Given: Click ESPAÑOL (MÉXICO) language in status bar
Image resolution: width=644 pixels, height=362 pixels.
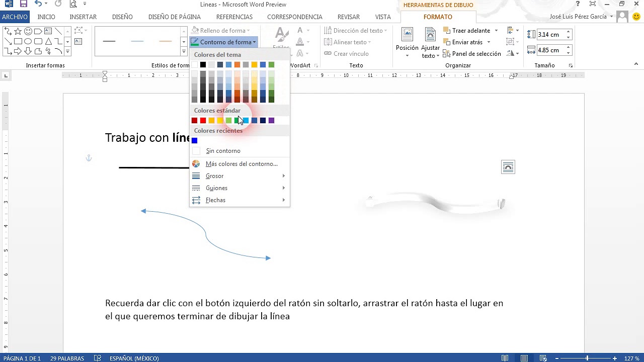Looking at the screenshot, I should click(134, 358).
